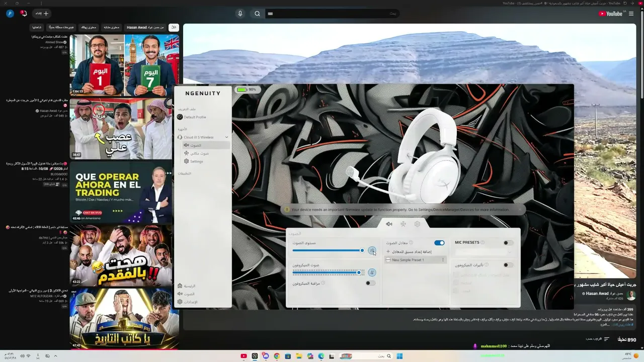
Task: Open the audio tab speaker icon above the panel
Action: coord(389,224)
